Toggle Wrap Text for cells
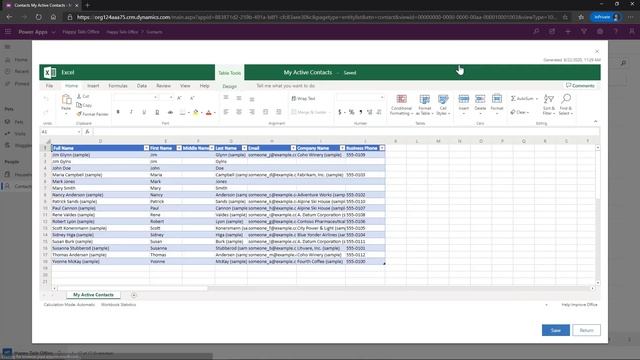640x360 pixels. pyautogui.click(x=303, y=98)
